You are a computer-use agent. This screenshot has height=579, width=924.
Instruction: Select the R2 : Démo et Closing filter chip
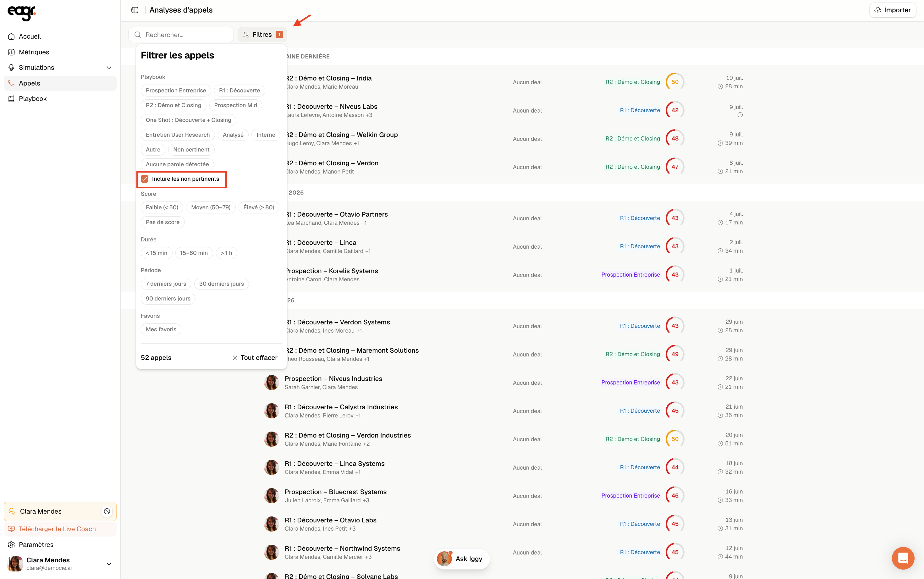(173, 105)
